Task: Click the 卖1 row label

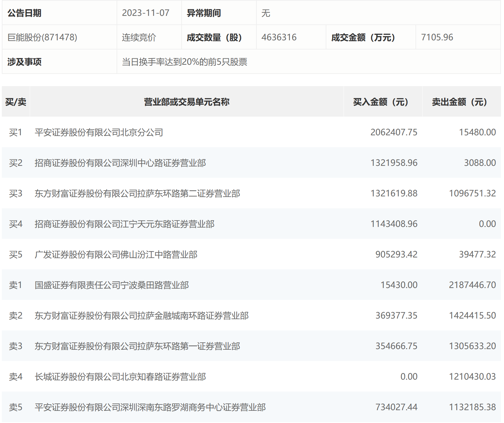Action: tap(16, 285)
